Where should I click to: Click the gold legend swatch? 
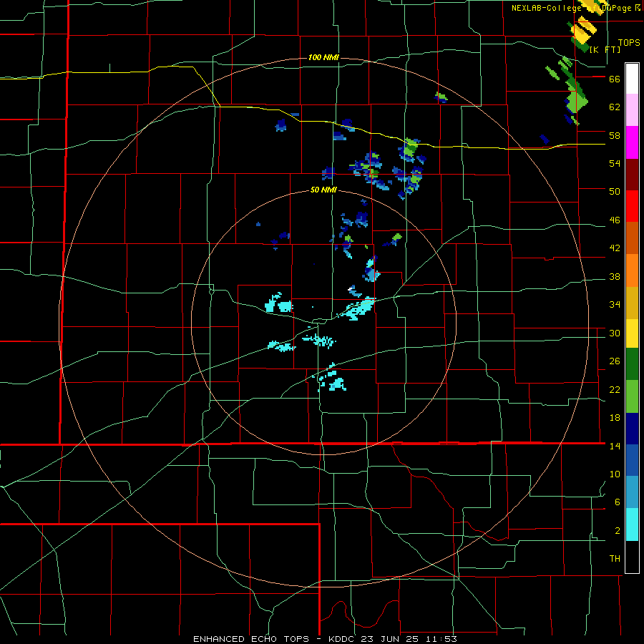point(632,303)
